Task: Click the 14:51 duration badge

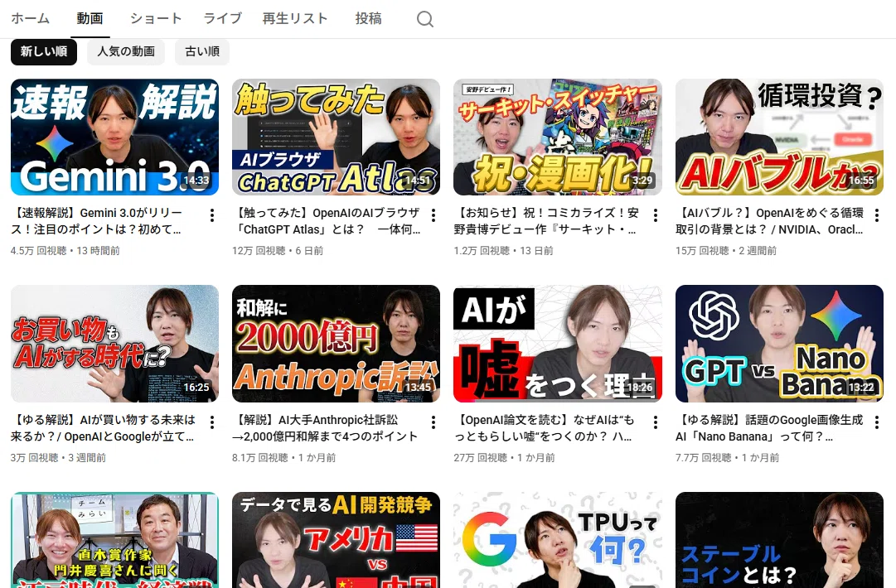Action: tap(417, 181)
